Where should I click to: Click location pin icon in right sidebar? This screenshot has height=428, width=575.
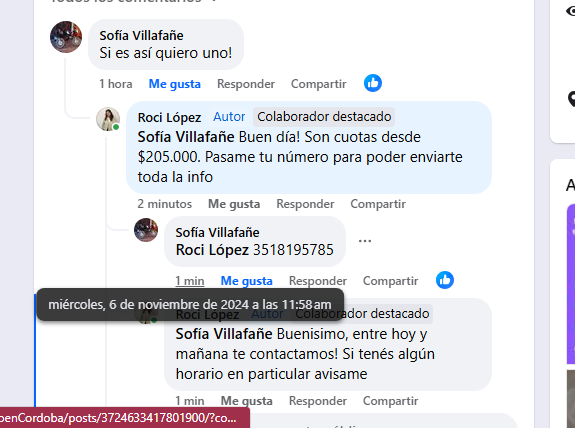click(571, 99)
